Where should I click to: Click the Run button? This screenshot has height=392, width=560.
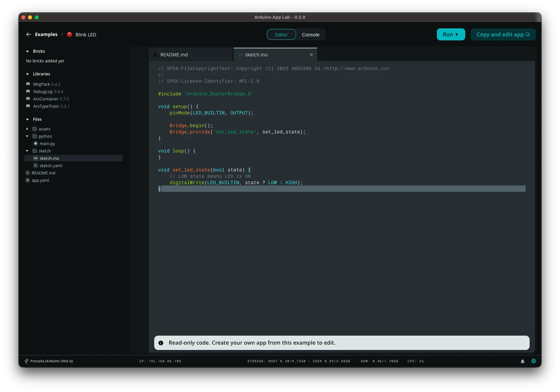[x=451, y=34]
